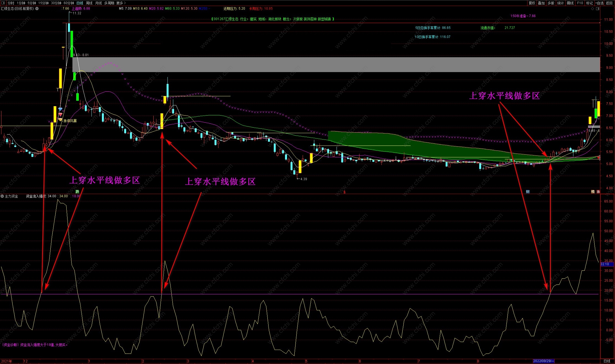615x364 pixels.
Task: Expand the 主力资金 indicator panel menu
Action: [2, 196]
